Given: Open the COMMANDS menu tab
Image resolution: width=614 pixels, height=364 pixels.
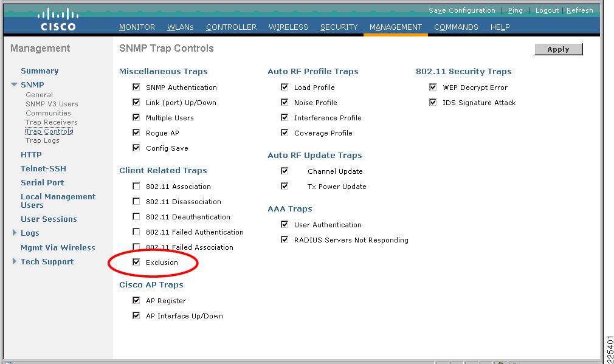Looking at the screenshot, I should pyautogui.click(x=456, y=27).
